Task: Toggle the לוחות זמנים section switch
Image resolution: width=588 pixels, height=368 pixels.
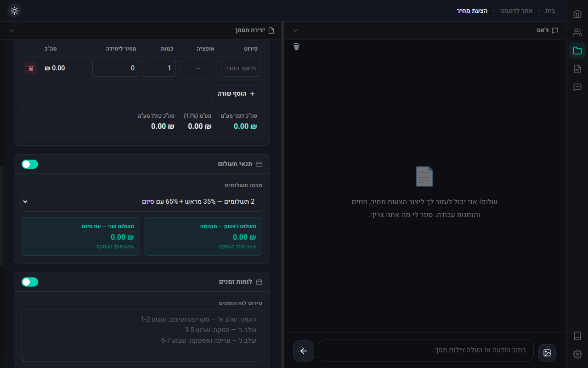Action: 30,282
